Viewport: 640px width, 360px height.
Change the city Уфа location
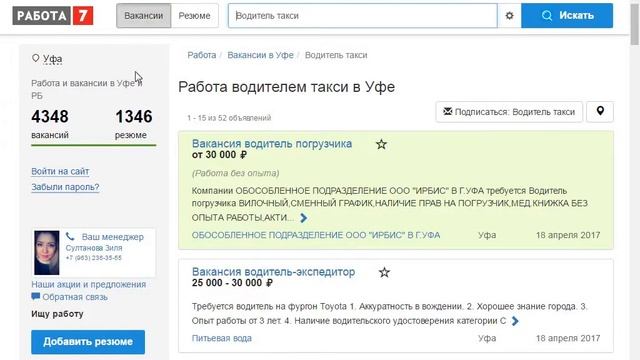[x=53, y=59]
